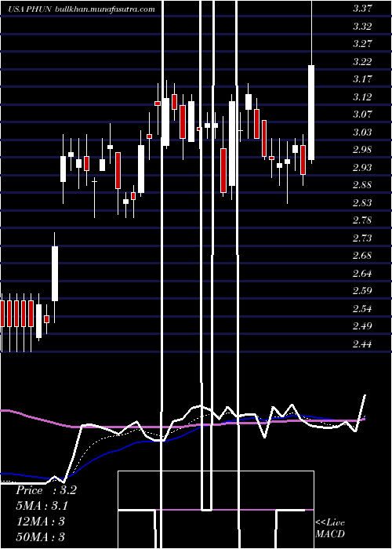Screen dimensions: 392x549
Task: Click the 3.22 price axis label
Action: pos(362,62)
